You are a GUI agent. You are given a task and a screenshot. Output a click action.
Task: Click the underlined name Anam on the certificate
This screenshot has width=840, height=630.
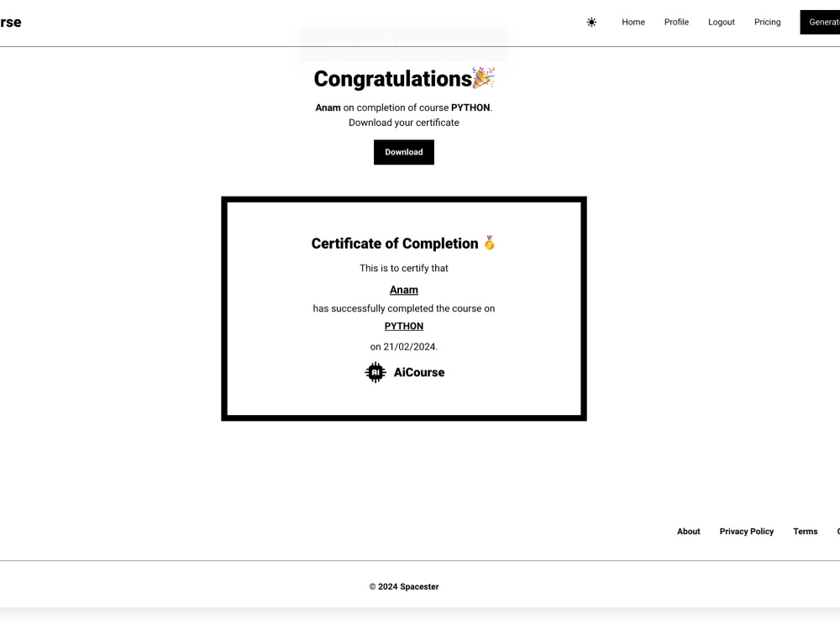404,289
